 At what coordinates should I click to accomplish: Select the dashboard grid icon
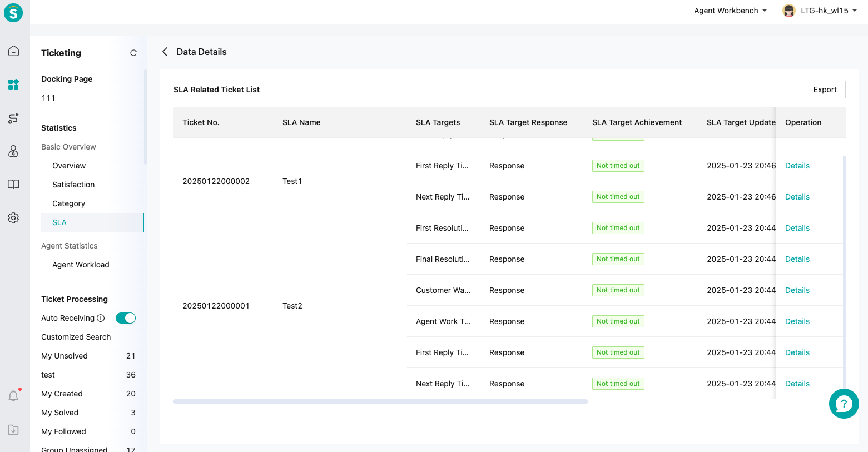tap(14, 85)
